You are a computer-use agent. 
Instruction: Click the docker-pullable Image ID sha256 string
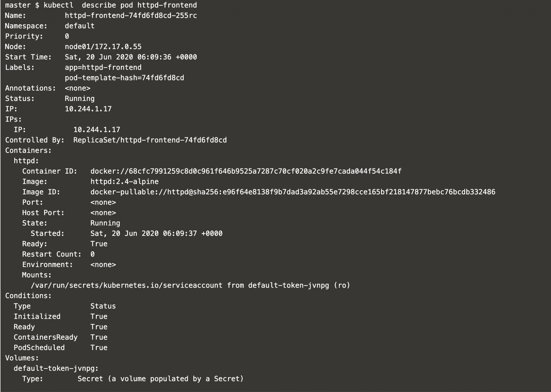click(x=293, y=192)
